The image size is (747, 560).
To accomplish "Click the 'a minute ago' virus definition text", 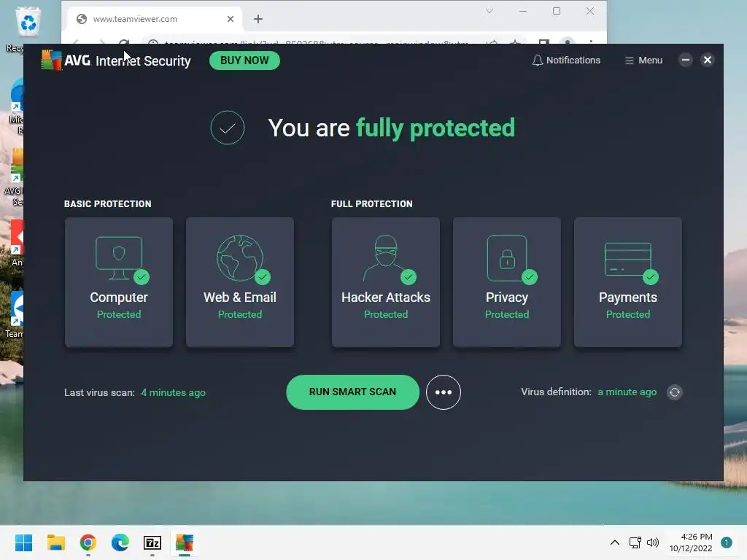I will [627, 392].
